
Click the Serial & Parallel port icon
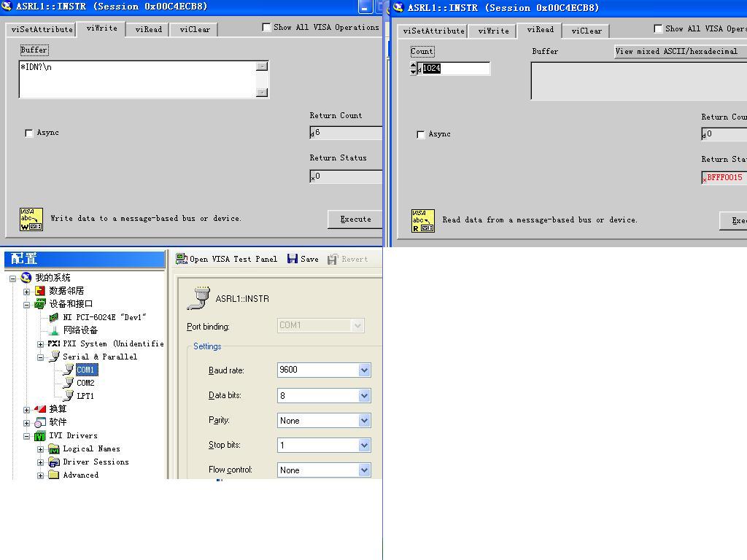coord(54,356)
